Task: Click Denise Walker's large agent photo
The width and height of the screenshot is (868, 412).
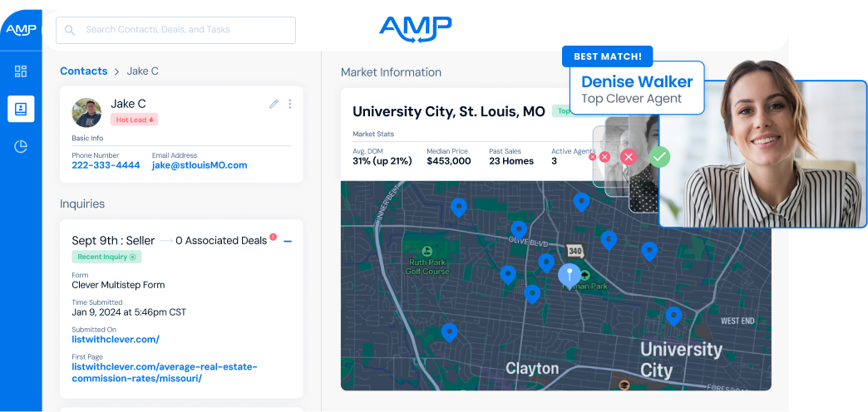Action: [x=763, y=154]
